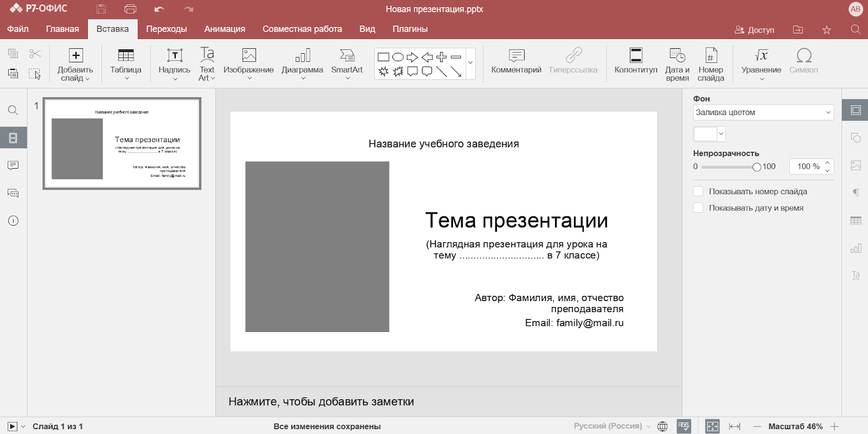Click the Copy icon in the ribbon
Image resolution: width=868 pixels, height=434 pixels.
(x=13, y=53)
